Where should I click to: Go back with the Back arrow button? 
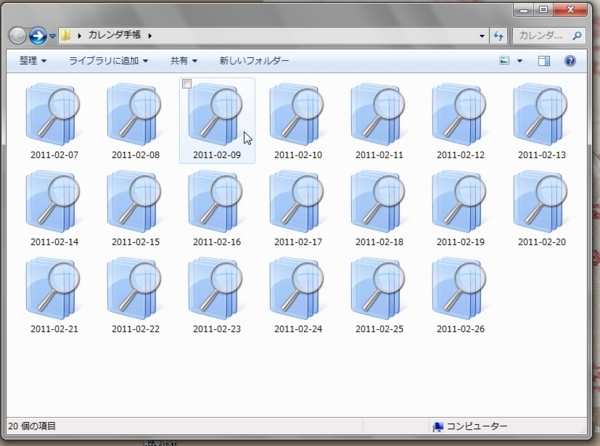pos(17,36)
